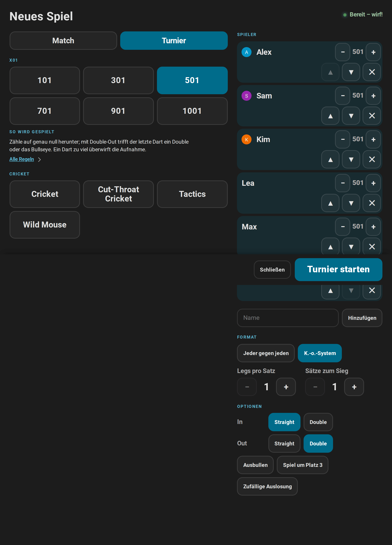Viewport: 392px width, 545px height.
Task: Move Sam down in player order
Action: coord(351,116)
